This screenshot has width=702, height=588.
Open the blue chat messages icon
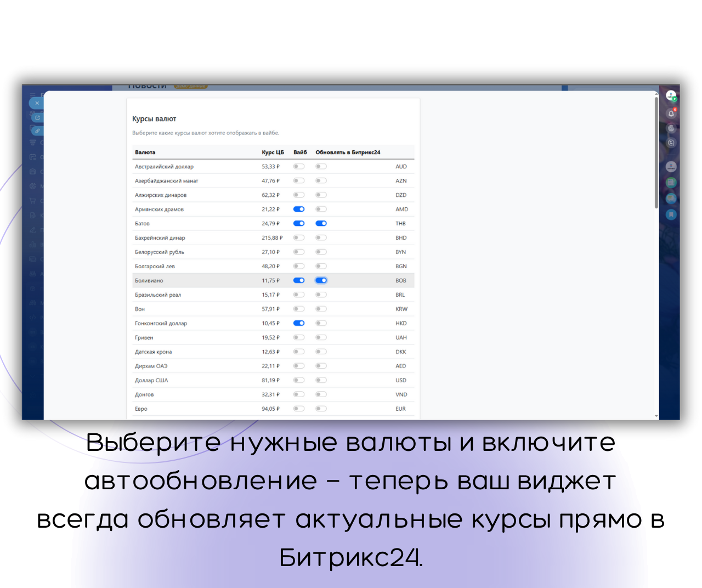(x=671, y=198)
